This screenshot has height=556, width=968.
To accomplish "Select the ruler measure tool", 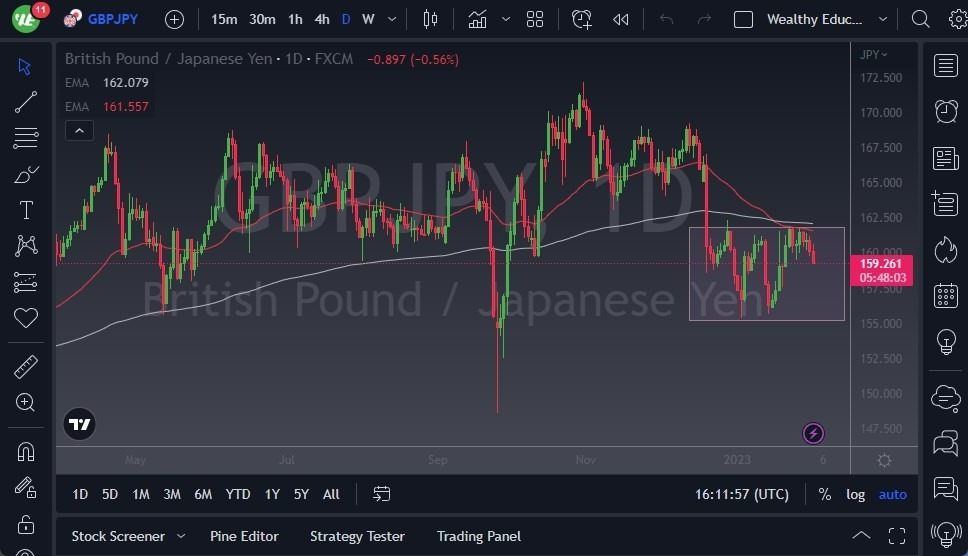I will [25, 367].
